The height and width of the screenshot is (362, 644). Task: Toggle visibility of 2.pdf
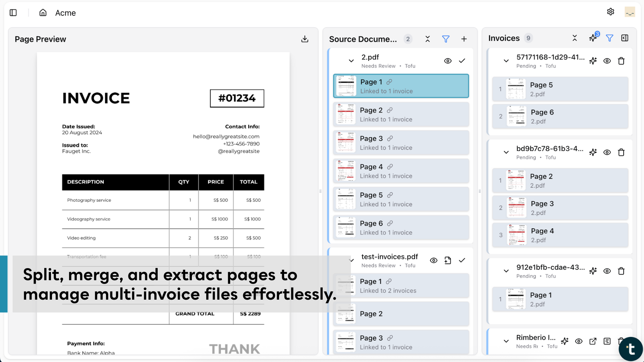448,61
